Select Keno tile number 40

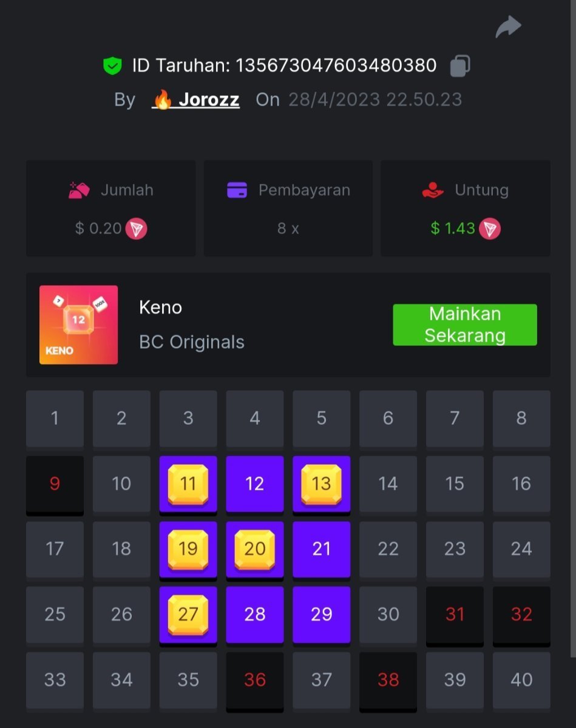pos(521,680)
